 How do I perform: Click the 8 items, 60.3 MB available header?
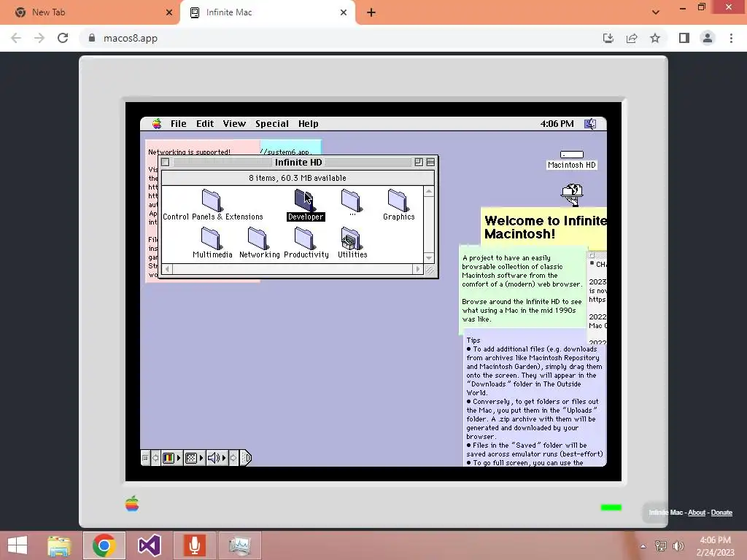coord(298,178)
